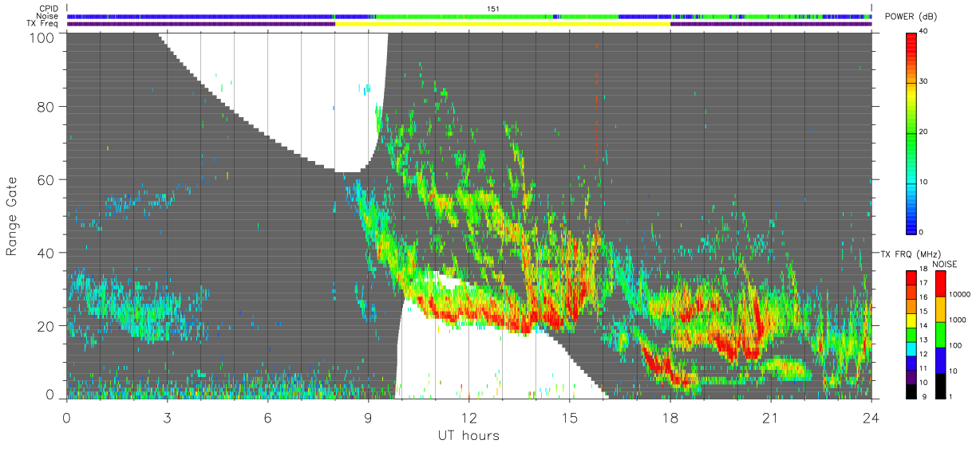Click the UT hours axis label
Screen dimensions: 980x452
tap(468, 435)
